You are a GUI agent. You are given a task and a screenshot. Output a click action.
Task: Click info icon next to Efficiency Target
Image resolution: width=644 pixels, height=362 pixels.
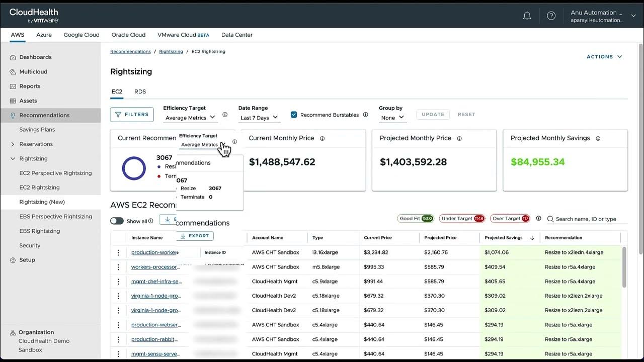coord(225,115)
